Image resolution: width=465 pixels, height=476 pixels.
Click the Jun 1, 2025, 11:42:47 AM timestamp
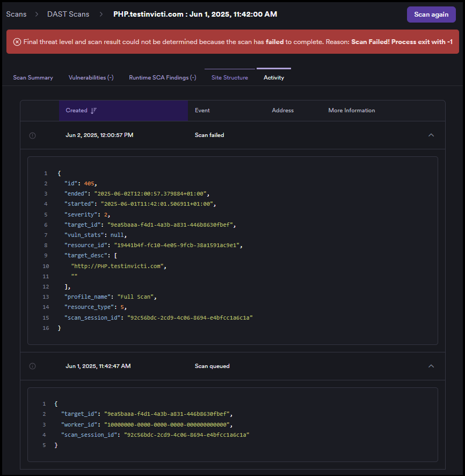(98, 366)
